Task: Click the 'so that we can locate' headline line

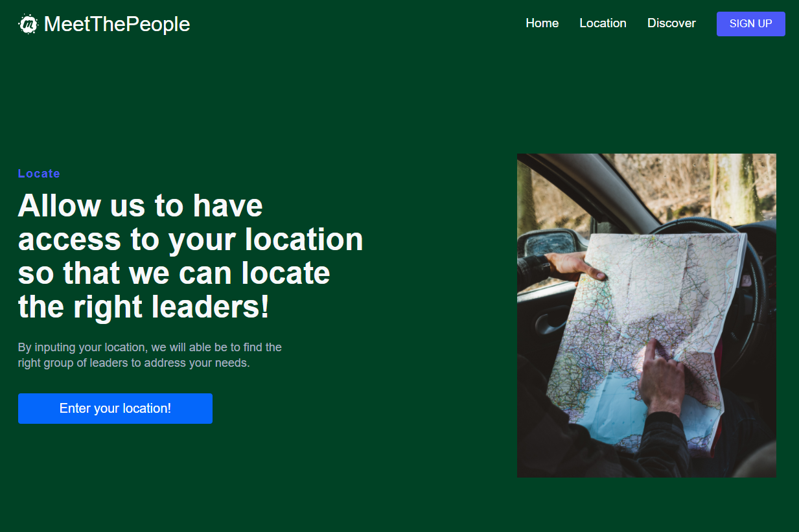Action: [x=174, y=273]
